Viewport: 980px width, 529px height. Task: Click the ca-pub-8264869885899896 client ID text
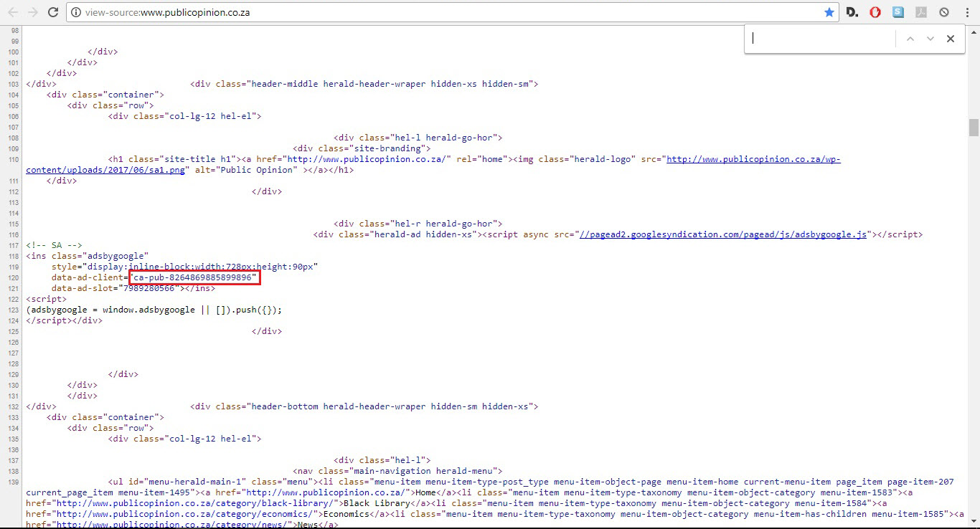tap(194, 277)
